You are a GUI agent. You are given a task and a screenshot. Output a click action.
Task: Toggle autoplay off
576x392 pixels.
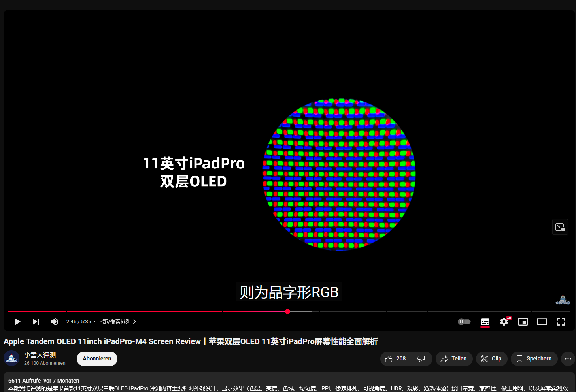pos(464,322)
